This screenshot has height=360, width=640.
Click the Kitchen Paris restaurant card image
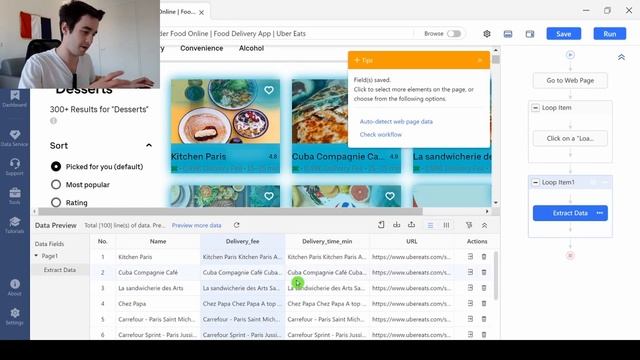pos(225,111)
